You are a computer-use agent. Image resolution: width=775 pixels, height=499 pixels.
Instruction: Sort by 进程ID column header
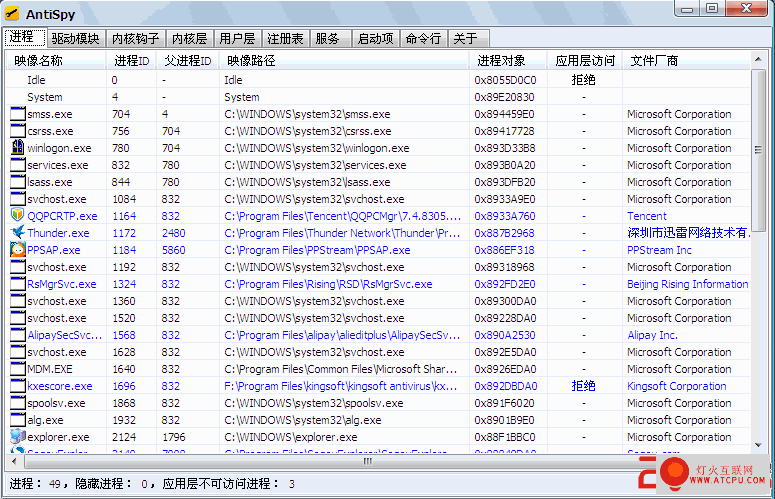point(131,60)
